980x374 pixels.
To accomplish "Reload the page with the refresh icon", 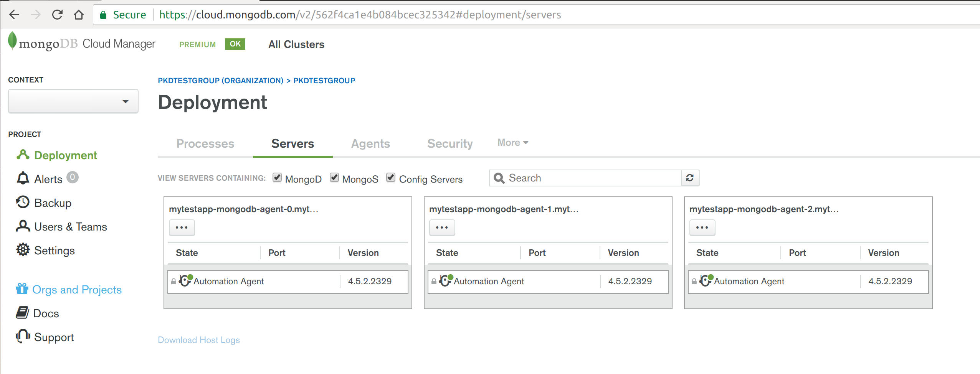I will tap(57, 15).
